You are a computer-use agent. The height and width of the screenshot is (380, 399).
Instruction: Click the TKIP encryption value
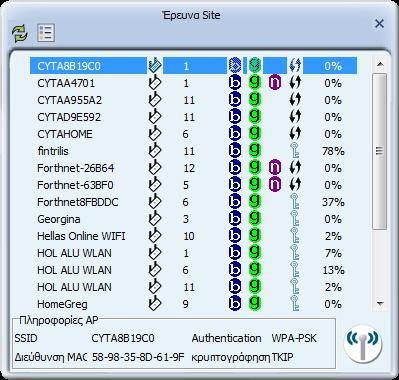[x=282, y=357]
